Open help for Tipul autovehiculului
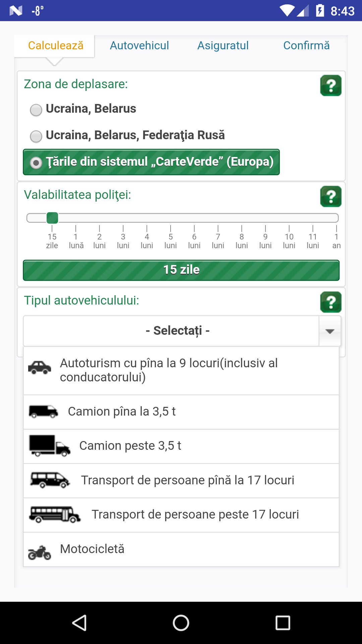 [330, 302]
